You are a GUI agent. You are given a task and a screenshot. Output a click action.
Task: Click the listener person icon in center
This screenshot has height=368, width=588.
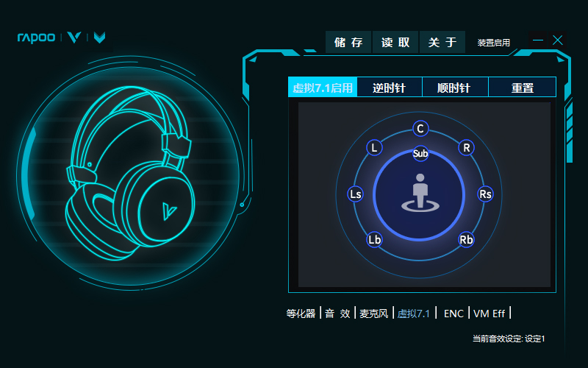click(420, 193)
